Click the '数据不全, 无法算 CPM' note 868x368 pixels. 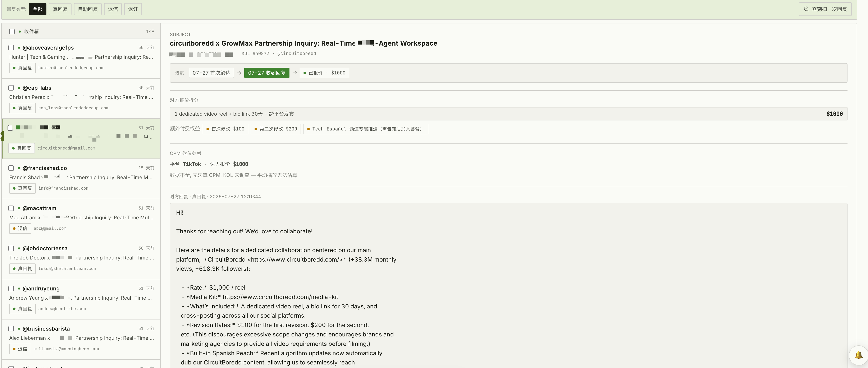coord(233,175)
